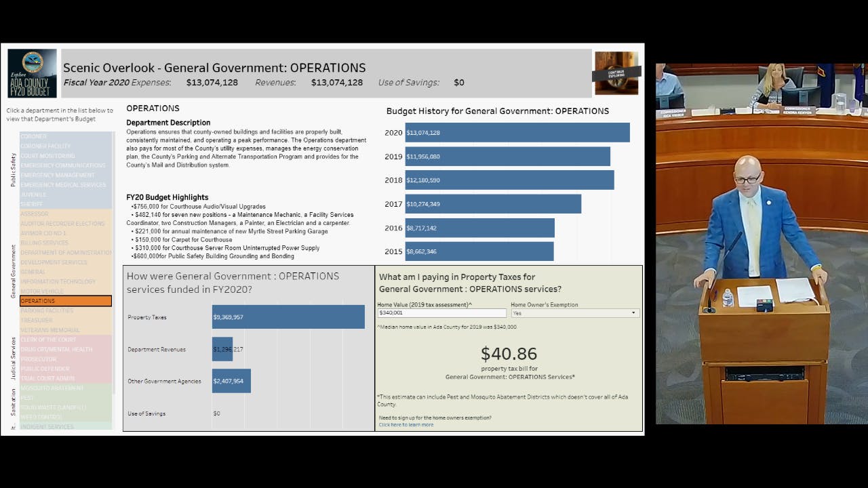Select GENERAL department entry
The width and height of the screenshot is (868, 488).
tap(66, 272)
